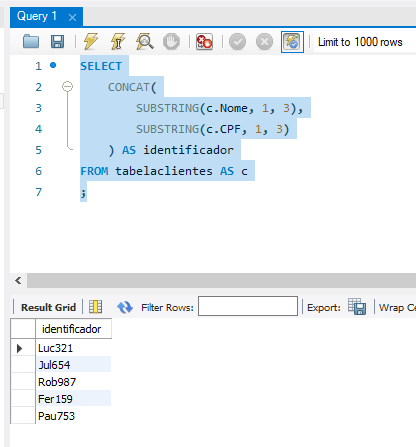Execute statement under cursor lightning icon

pos(118,42)
